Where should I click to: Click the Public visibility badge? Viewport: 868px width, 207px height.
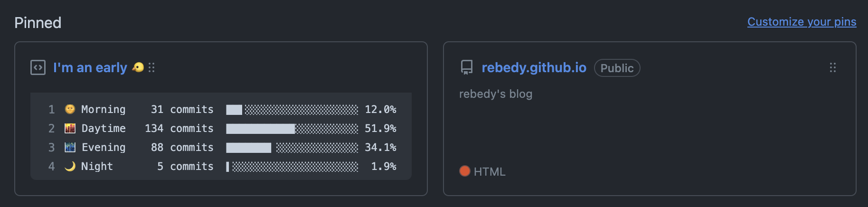point(617,68)
